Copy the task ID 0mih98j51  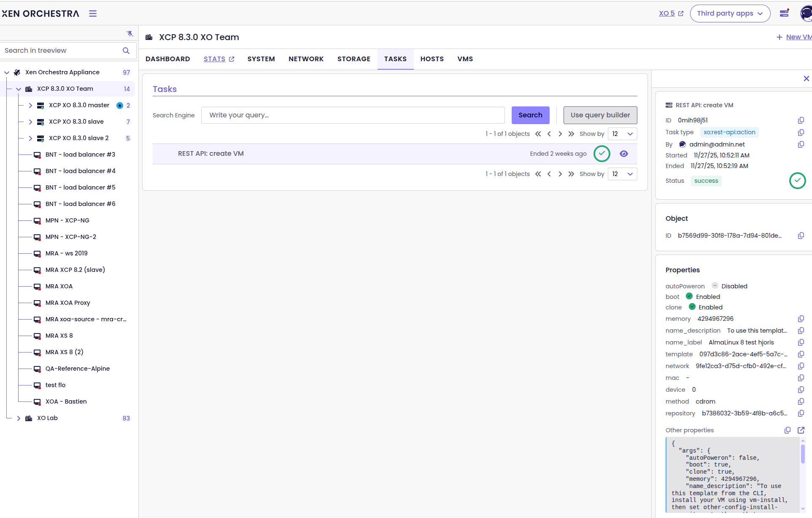tap(801, 120)
